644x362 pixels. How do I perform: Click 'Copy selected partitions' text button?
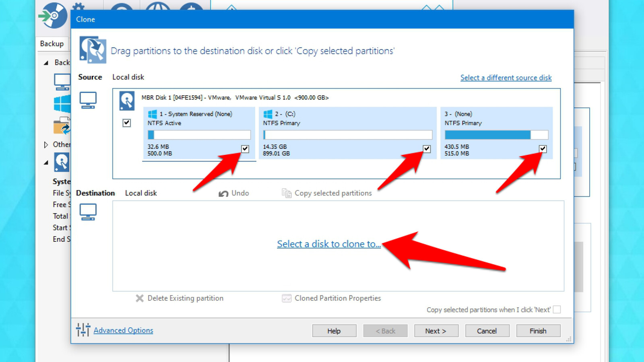click(333, 193)
